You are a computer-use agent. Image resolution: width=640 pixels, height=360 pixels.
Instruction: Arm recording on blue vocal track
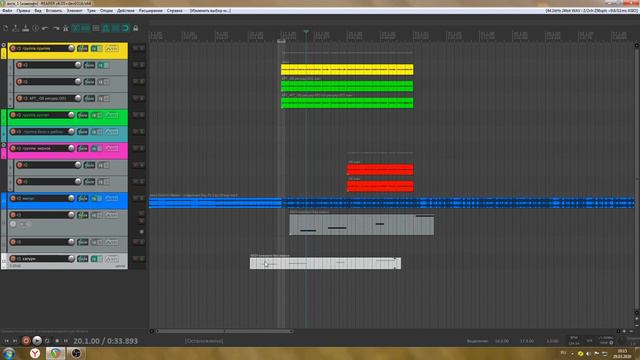(13, 198)
